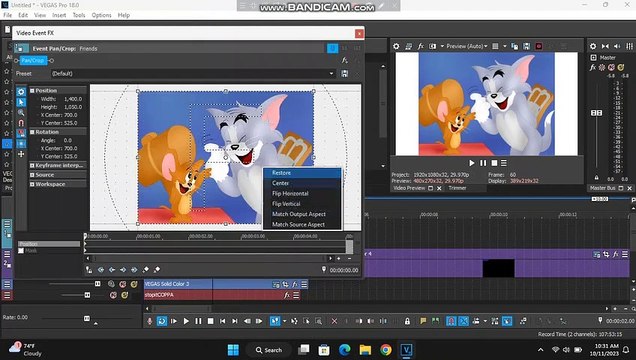Open the preview overlays grid icon
636x360 pixels.
coord(495,46)
